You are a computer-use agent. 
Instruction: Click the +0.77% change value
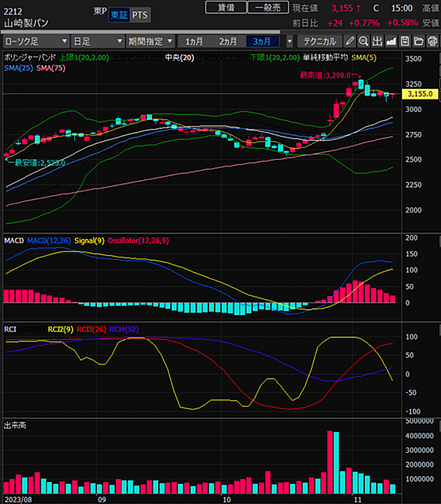pyautogui.click(x=364, y=23)
